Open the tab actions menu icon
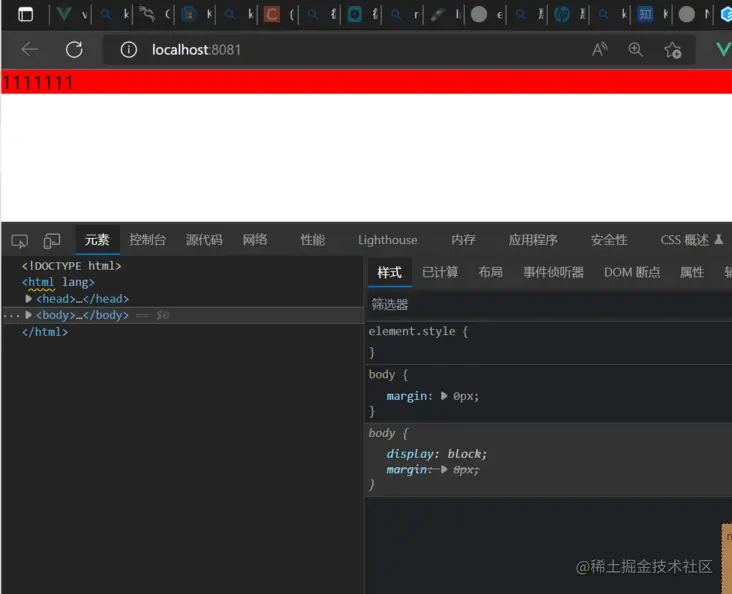Image resolution: width=732 pixels, height=594 pixels. pos(25,14)
